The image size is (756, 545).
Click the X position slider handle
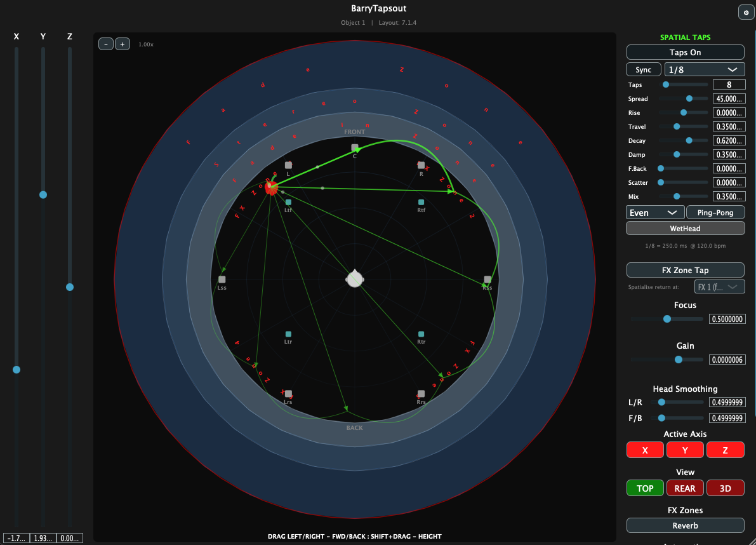point(17,370)
